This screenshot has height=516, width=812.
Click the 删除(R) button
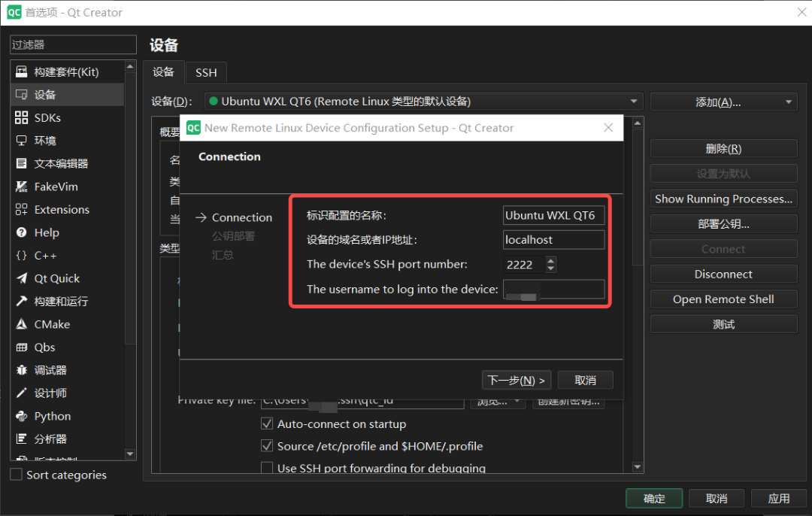pyautogui.click(x=723, y=149)
